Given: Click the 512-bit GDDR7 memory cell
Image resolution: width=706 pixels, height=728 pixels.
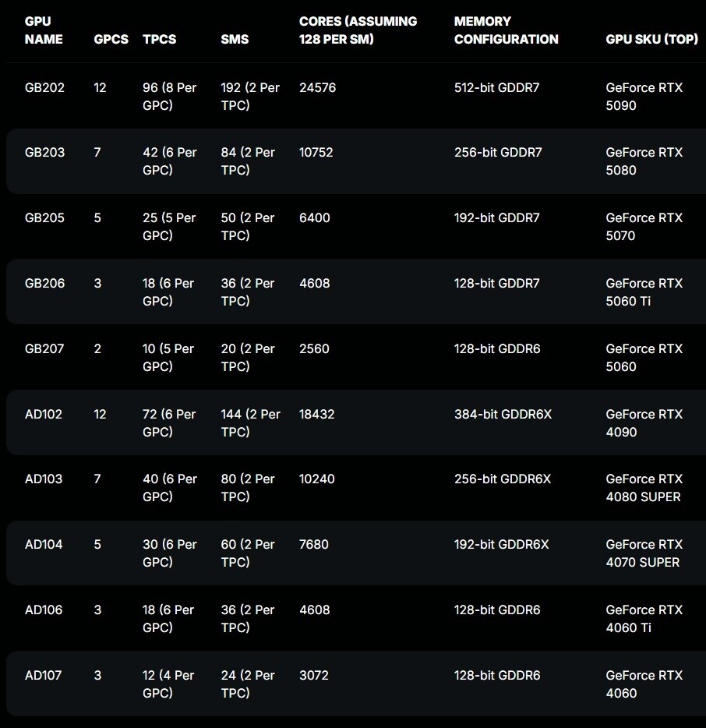Looking at the screenshot, I should [496, 87].
